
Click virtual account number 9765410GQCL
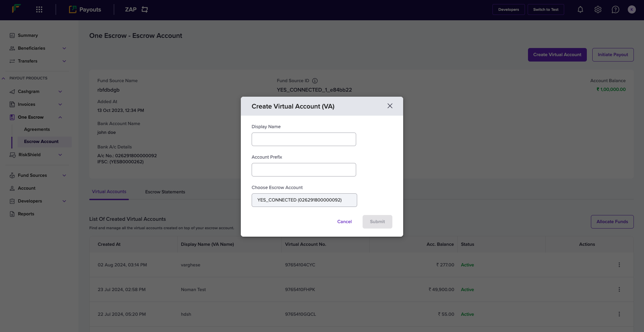[300, 314]
